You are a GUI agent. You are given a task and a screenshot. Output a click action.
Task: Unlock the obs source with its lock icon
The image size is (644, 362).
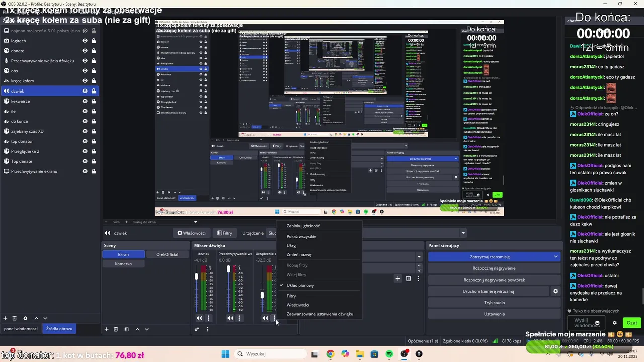tap(94, 71)
